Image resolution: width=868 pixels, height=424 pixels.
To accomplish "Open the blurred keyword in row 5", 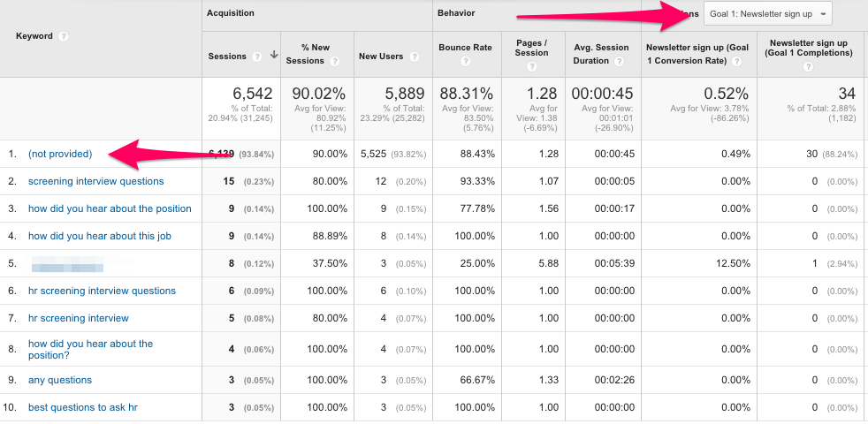I will pyautogui.click(x=67, y=263).
